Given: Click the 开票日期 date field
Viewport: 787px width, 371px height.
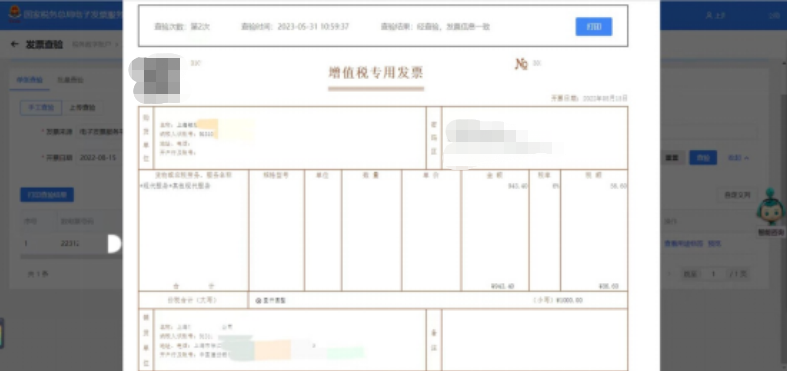Looking at the screenshot, I should 100,158.
